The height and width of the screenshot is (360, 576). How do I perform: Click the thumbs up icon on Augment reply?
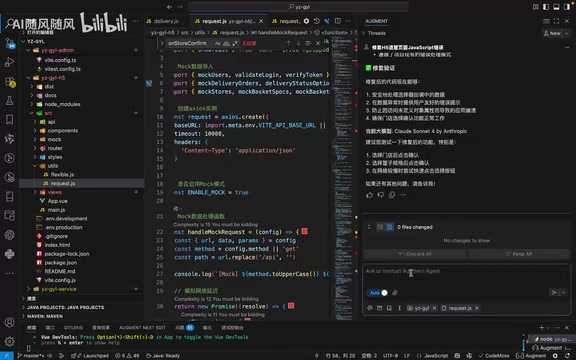pos(370,195)
